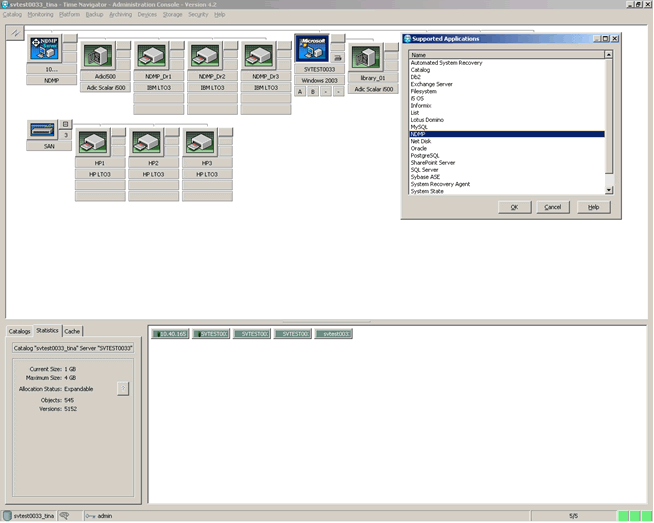
Task: Open the Security menu
Action: [198, 15]
